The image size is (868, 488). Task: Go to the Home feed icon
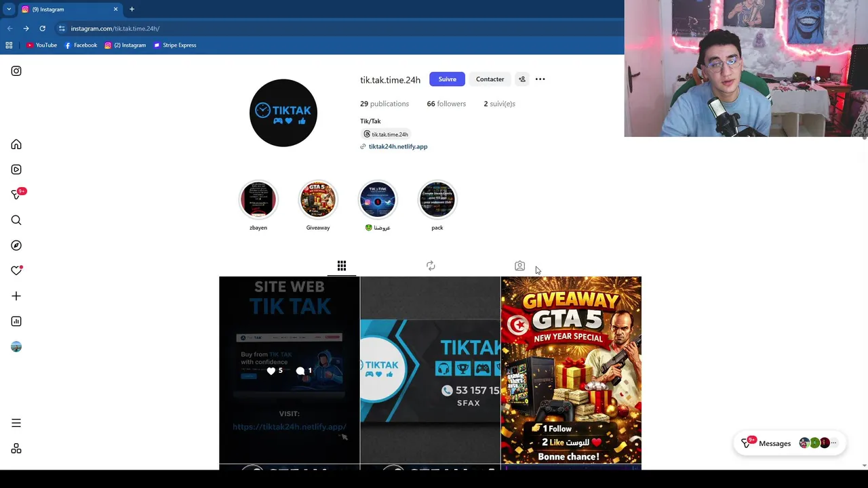(16, 144)
